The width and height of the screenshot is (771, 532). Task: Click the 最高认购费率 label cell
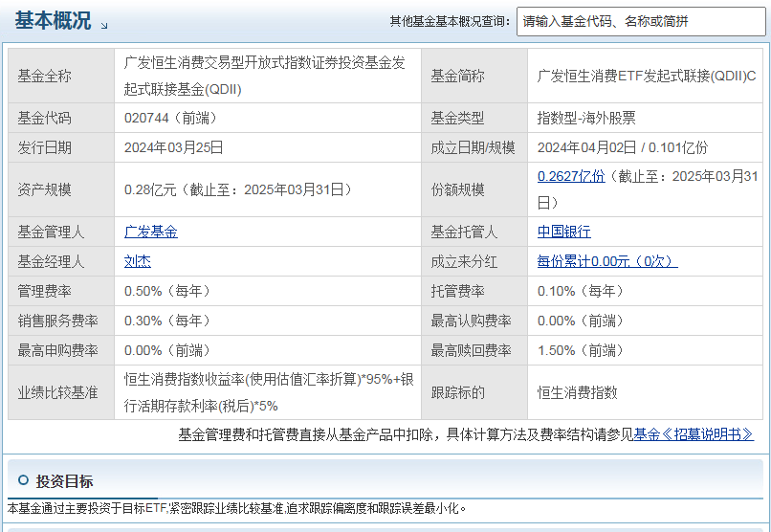pyautogui.click(x=474, y=321)
